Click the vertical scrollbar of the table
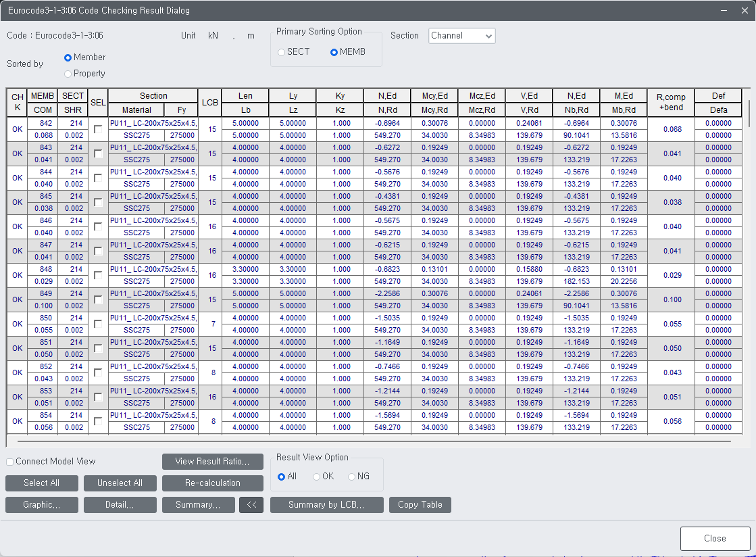Viewport: 756px width, 557px height. (749, 270)
